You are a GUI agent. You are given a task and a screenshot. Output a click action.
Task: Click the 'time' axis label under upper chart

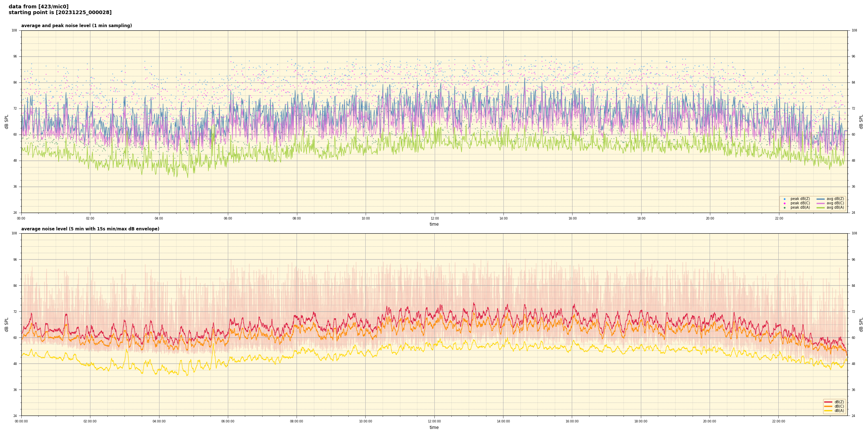point(434,224)
